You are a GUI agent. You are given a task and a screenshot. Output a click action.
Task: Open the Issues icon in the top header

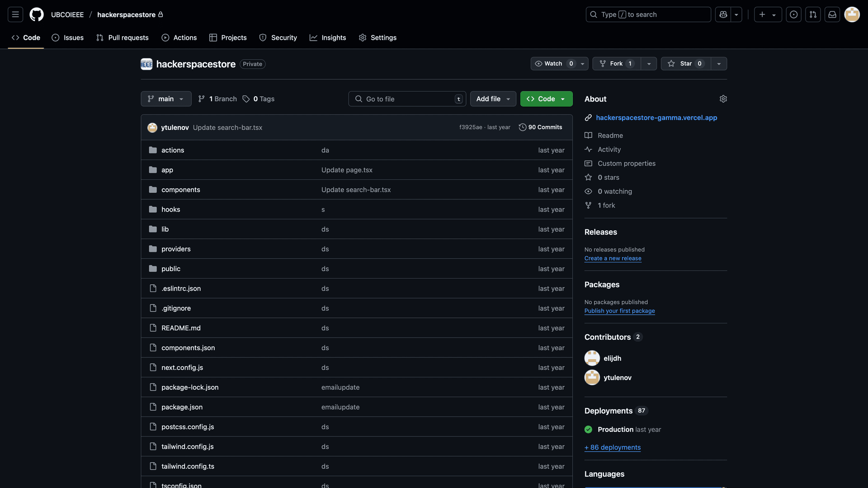point(793,14)
